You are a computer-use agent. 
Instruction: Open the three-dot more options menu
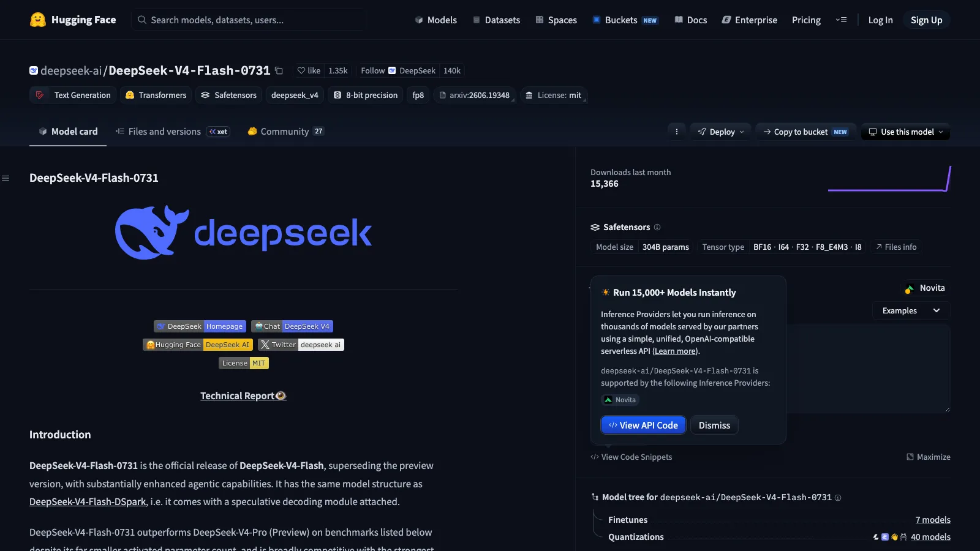click(676, 132)
